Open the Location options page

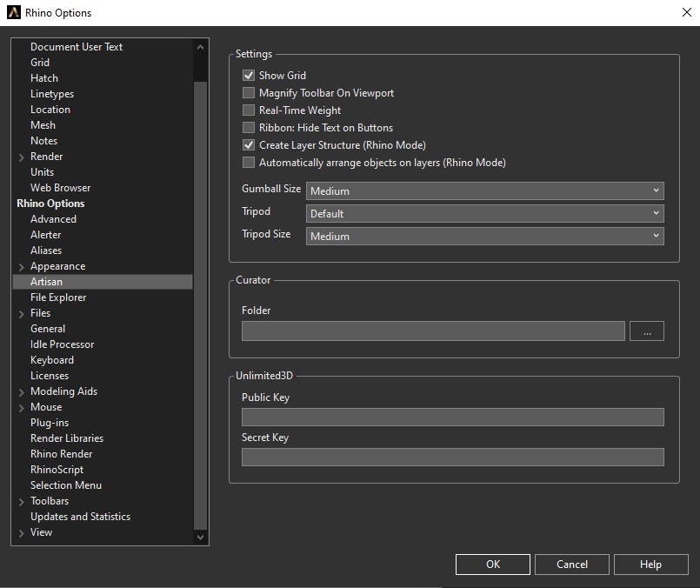point(50,110)
